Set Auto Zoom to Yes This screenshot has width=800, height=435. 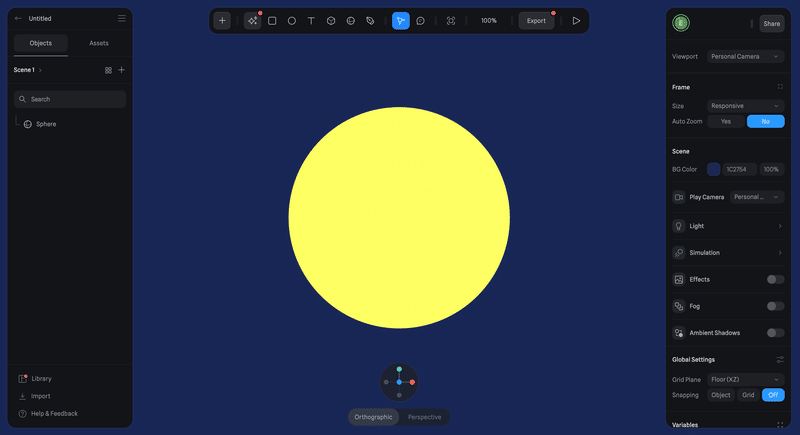(726, 121)
